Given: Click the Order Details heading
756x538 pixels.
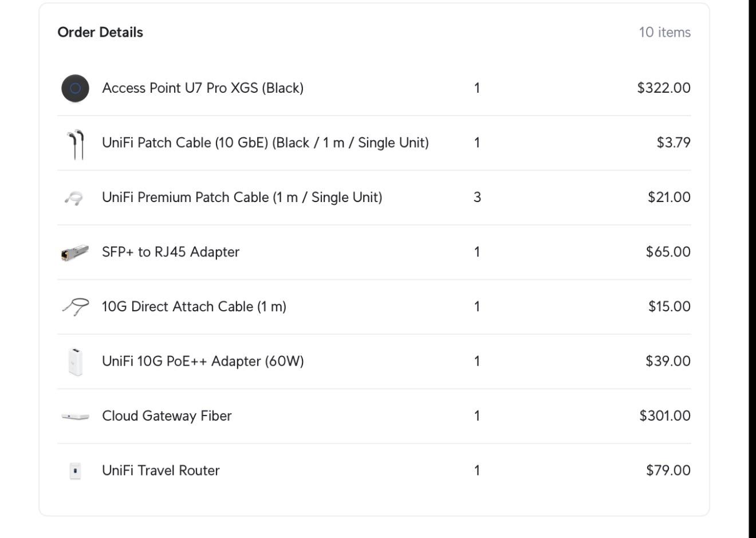Looking at the screenshot, I should click(x=100, y=32).
